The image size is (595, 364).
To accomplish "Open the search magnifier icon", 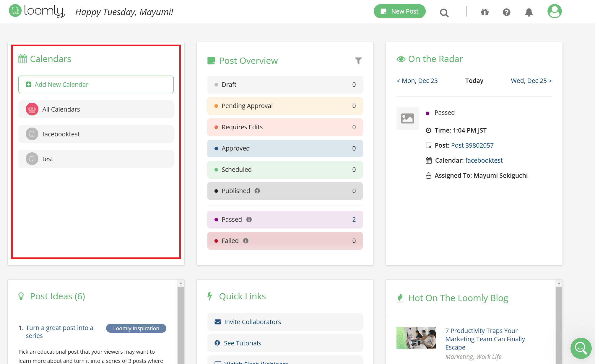I will 444,13.
